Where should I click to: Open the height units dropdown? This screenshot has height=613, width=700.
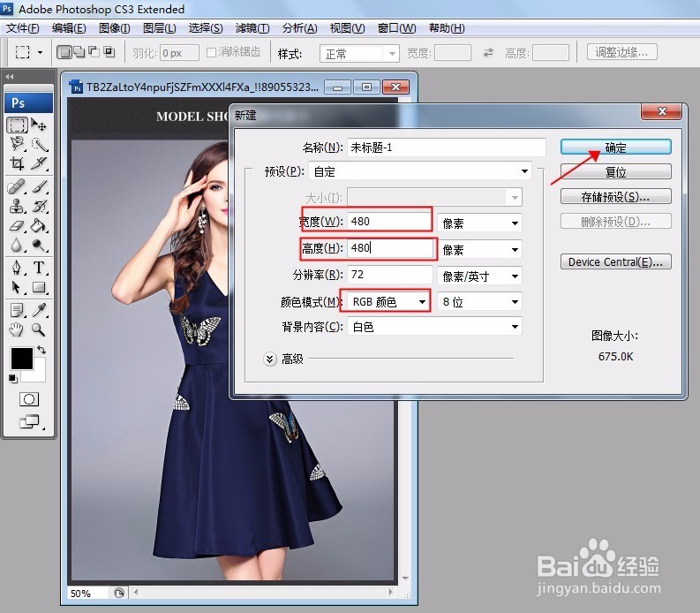pos(479,249)
